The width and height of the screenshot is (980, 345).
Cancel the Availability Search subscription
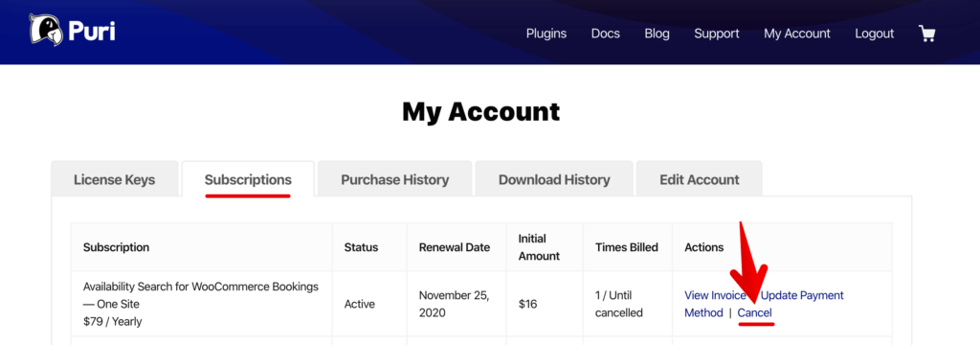(755, 312)
